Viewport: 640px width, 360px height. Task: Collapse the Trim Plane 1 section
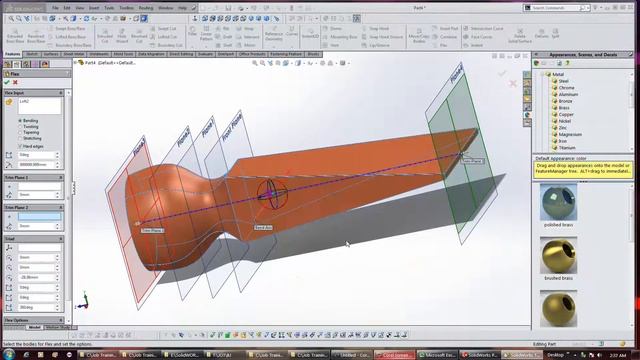point(61,178)
